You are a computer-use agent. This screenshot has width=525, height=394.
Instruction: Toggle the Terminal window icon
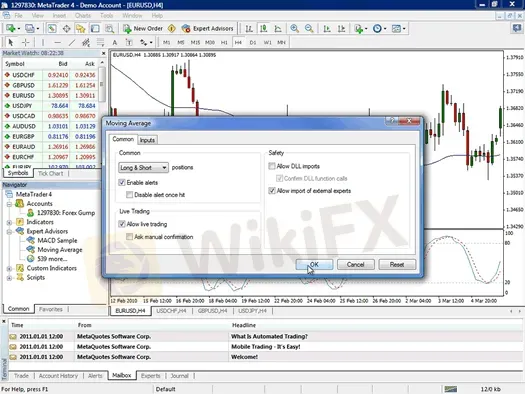point(95,28)
